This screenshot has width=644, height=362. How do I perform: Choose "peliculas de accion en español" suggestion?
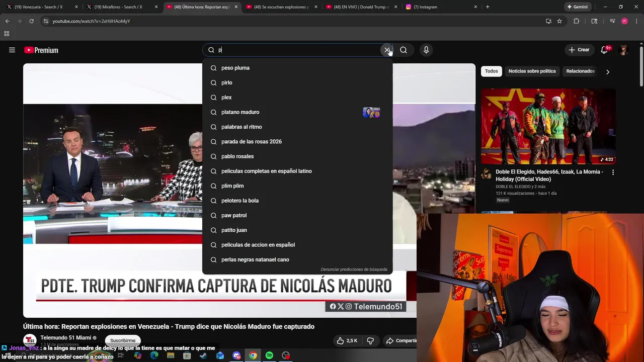pos(297,245)
